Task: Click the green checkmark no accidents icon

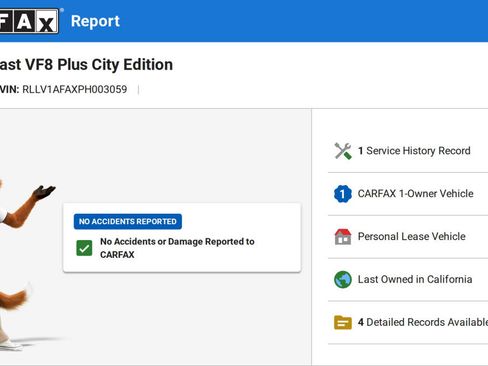Action: point(84,248)
